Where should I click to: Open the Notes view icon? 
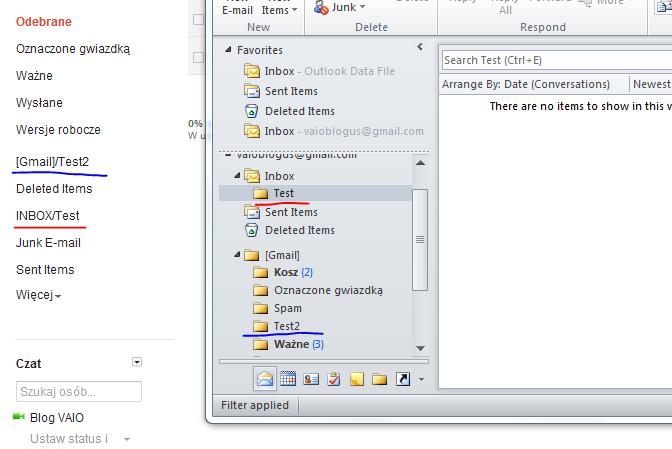[356, 379]
